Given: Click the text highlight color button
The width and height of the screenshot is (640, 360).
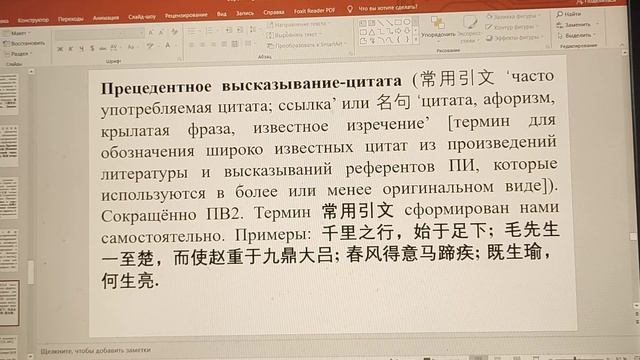Looking at the screenshot, I should click(151, 46).
